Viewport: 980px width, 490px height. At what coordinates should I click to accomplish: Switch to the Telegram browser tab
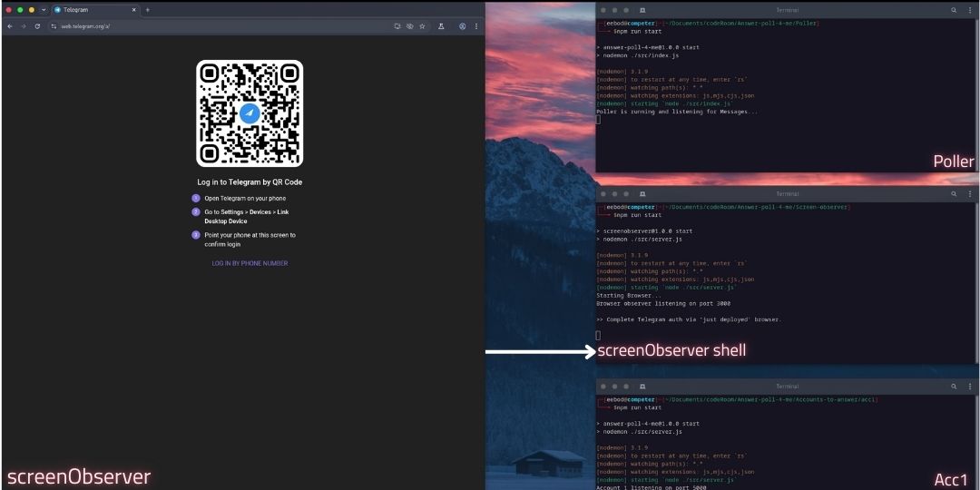click(93, 10)
